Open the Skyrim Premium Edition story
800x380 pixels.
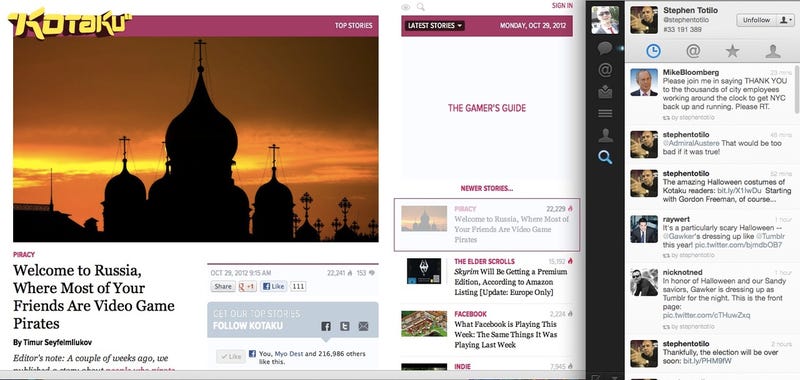[x=511, y=282]
